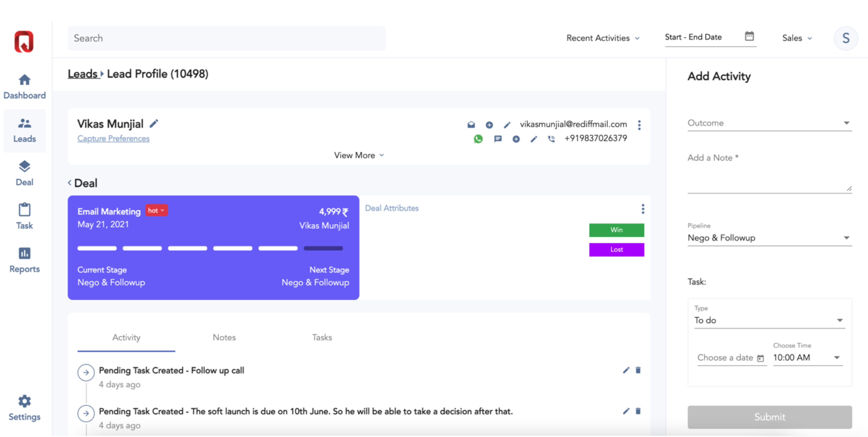868x437 pixels.
Task: Edit the name Vikas Munjial with the pencil icon
Action: click(154, 124)
